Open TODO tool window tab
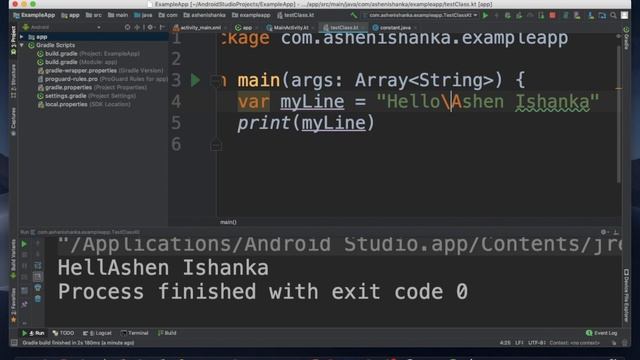Image resolution: width=640 pixels, height=360 pixels. pyautogui.click(x=63, y=333)
